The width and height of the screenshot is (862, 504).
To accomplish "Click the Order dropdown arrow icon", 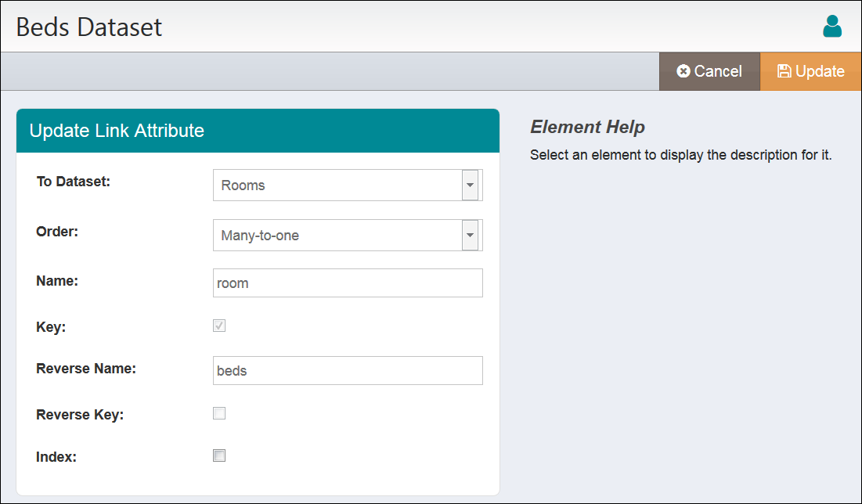I will (x=470, y=235).
